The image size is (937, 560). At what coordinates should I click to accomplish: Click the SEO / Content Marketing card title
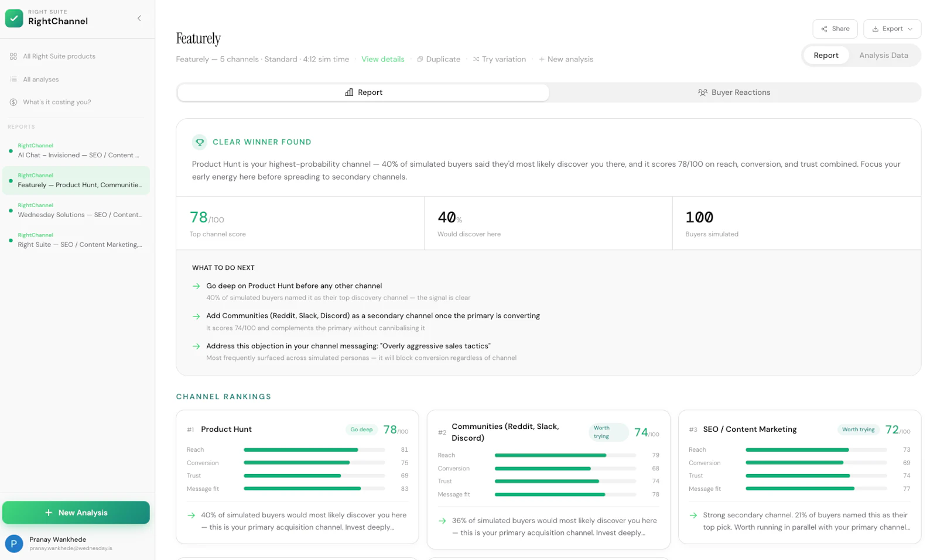tap(750, 429)
